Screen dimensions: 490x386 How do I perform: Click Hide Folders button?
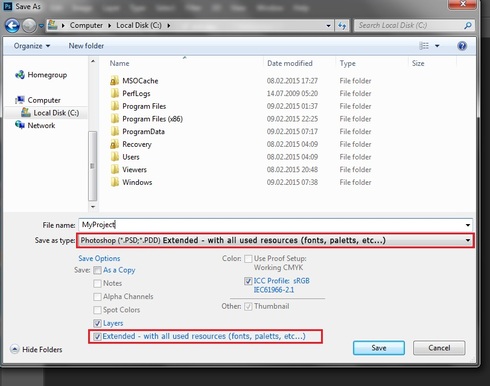coord(36,350)
